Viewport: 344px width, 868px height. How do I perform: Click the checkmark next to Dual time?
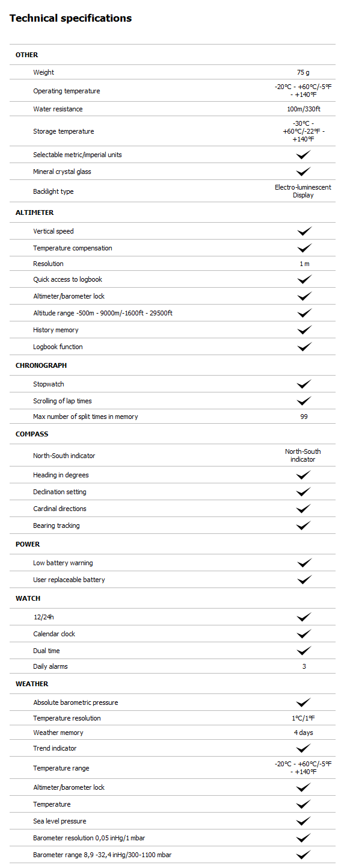click(304, 651)
